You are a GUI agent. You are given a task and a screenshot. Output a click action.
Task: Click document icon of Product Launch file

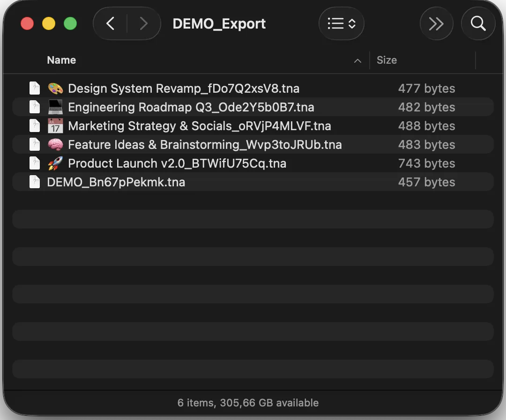pyautogui.click(x=35, y=163)
